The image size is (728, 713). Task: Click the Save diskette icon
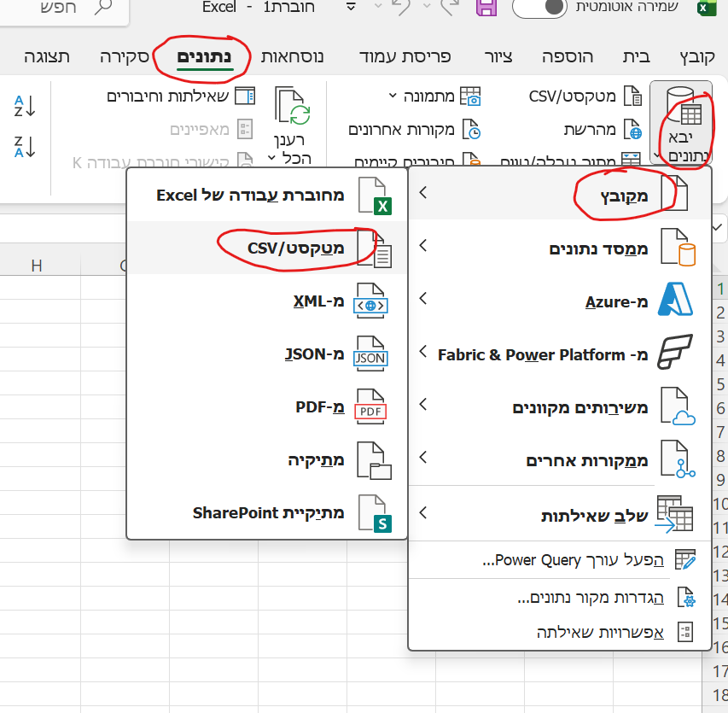(485, 9)
